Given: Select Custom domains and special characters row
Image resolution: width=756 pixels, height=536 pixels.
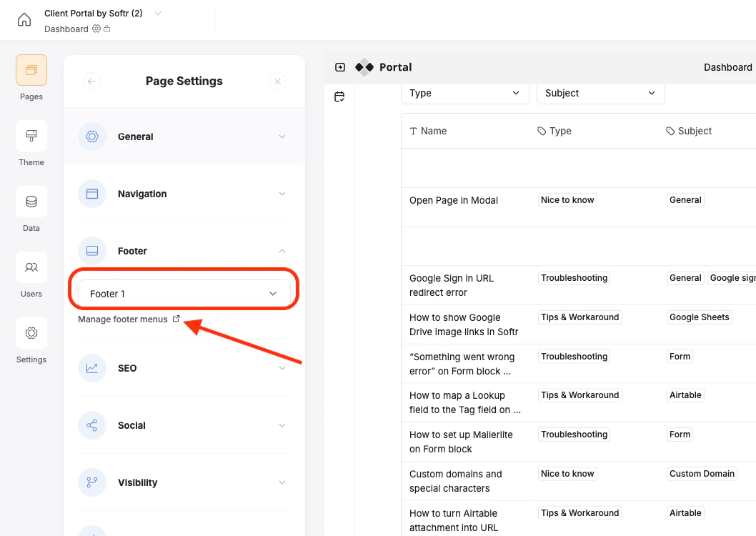Looking at the screenshot, I should (579, 481).
